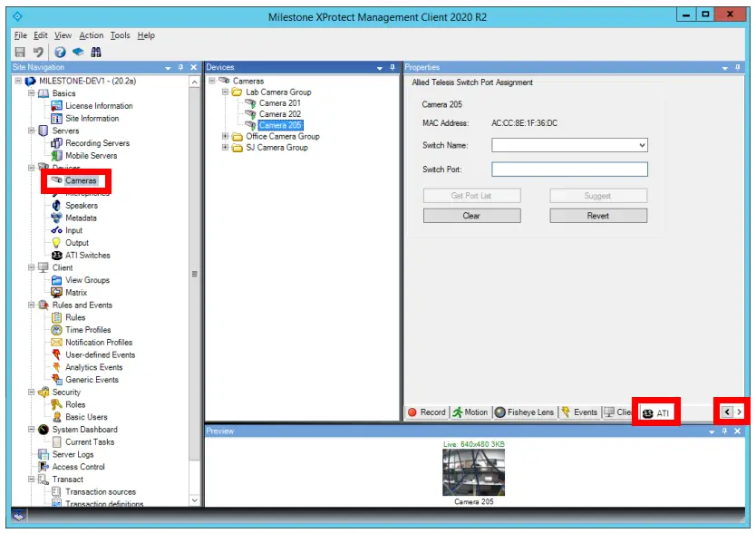756x533 pixels.
Task: Click the Time Profiles clock icon
Action: point(56,330)
